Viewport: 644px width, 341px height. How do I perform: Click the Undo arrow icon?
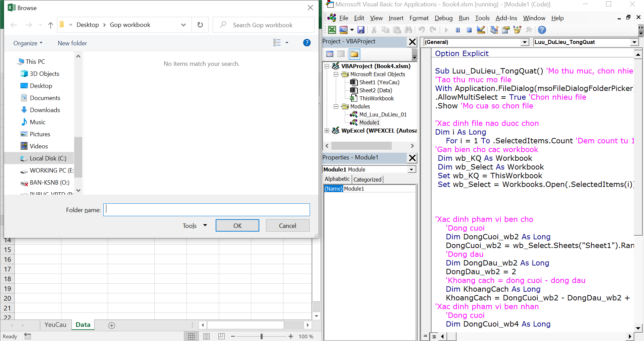click(422, 30)
